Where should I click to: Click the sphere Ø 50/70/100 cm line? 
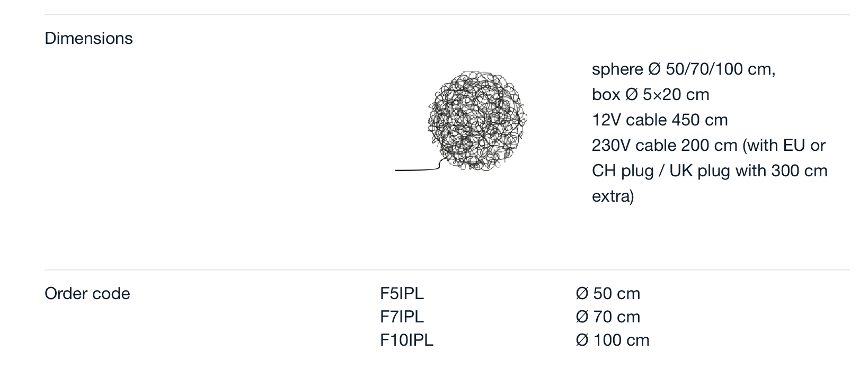pyautogui.click(x=684, y=69)
